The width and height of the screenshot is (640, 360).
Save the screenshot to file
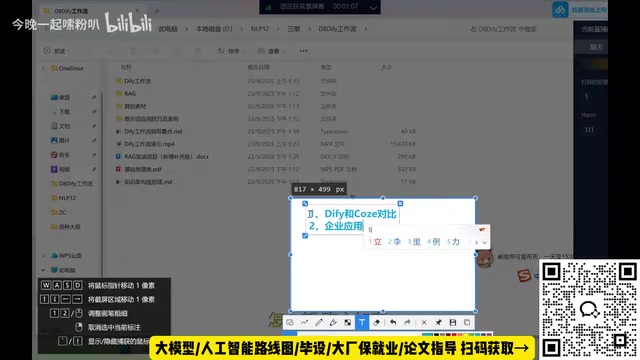tap(453, 322)
